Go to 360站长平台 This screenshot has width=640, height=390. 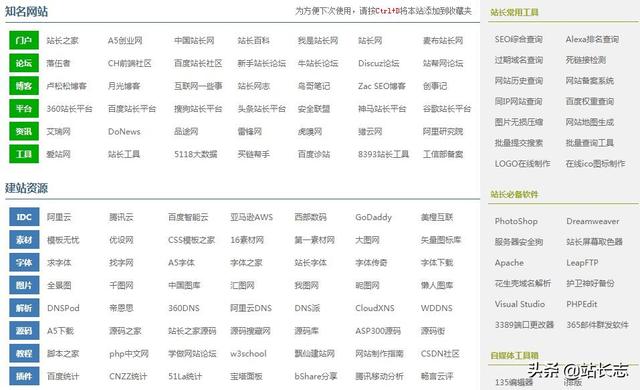[x=69, y=109]
